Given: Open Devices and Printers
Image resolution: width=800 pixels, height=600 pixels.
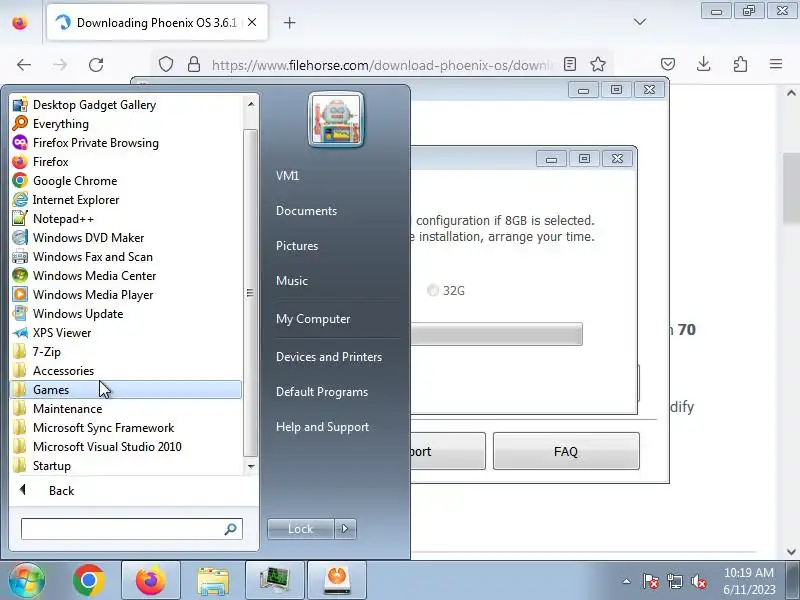Looking at the screenshot, I should [329, 357].
